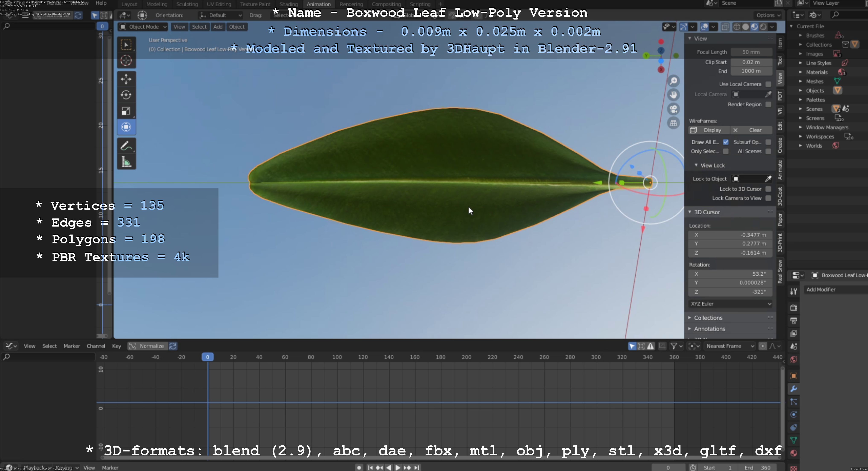Click Add Modifier button

pyautogui.click(x=836, y=289)
